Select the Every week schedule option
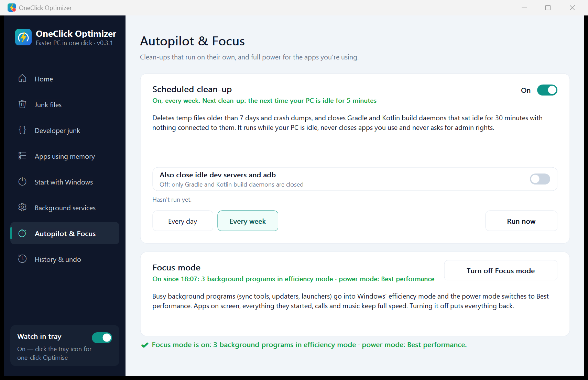The height and width of the screenshot is (380, 588). point(248,221)
